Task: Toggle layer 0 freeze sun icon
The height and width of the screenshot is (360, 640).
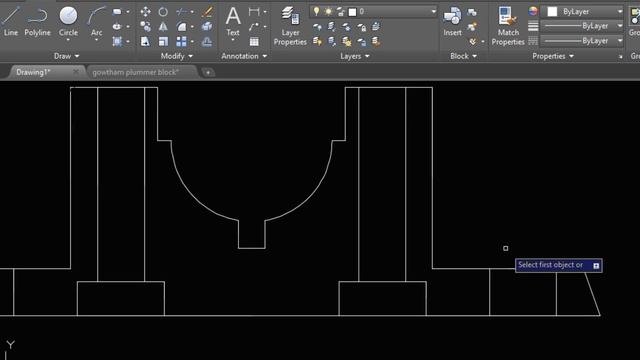Action: [x=328, y=11]
